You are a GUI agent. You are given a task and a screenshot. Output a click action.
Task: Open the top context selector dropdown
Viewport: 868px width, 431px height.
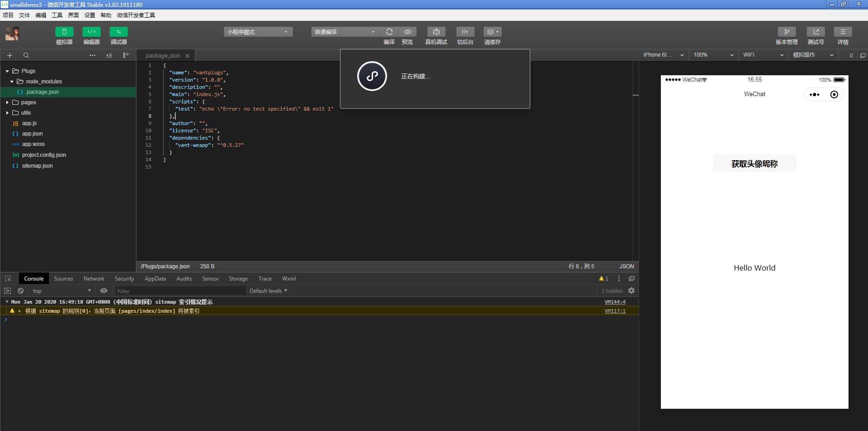[62, 291]
